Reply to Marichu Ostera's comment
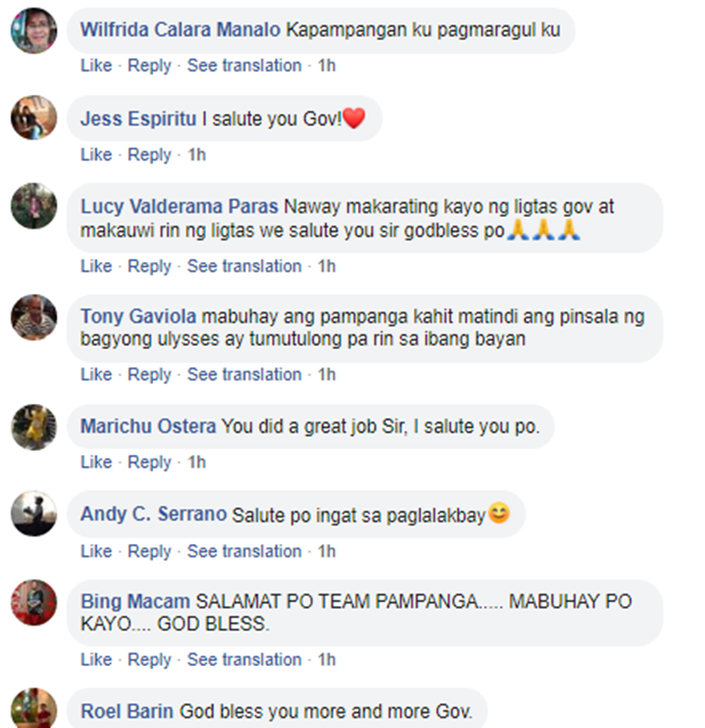705x728 pixels. (149, 462)
